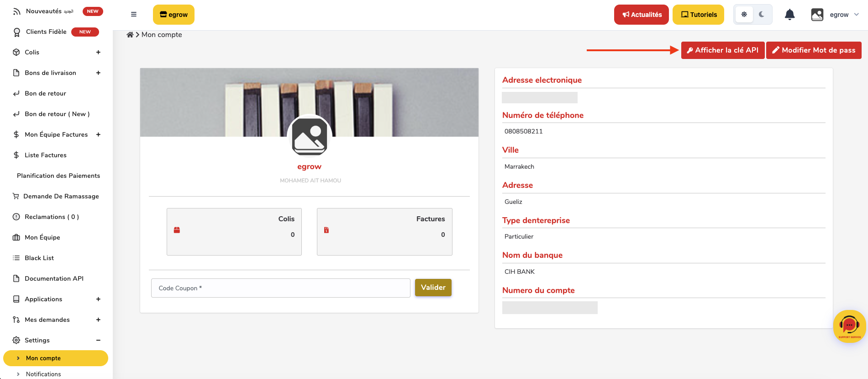This screenshot has height=379, width=868.
Task: Click Afficher la clé API button
Action: 723,50
